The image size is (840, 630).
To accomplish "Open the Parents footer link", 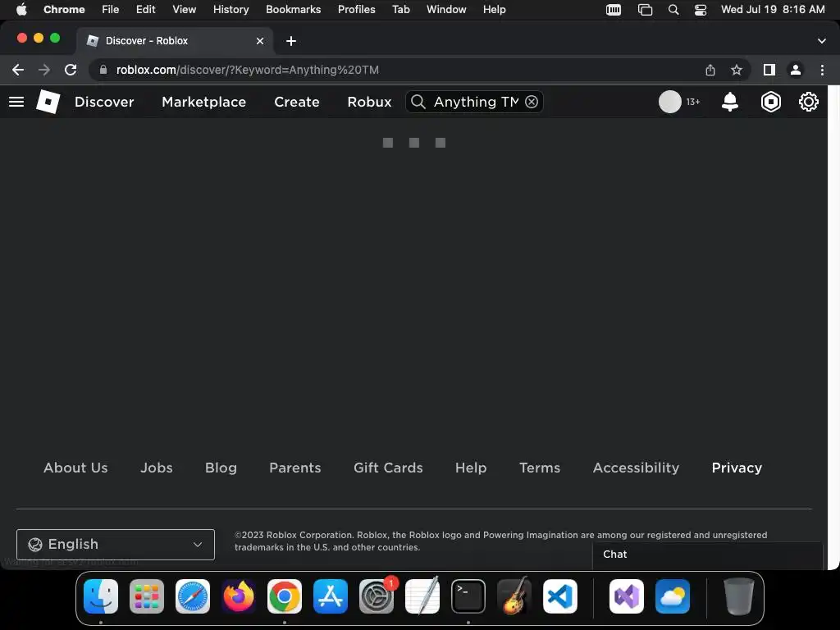I will pos(295,468).
